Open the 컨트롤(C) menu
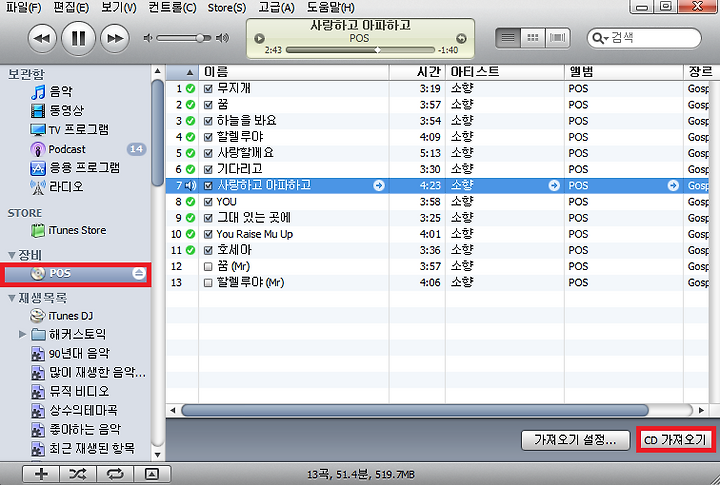 (172, 7)
